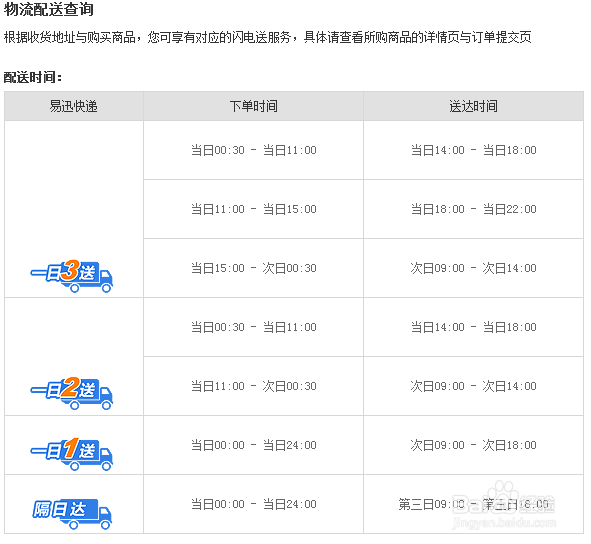Click the 一日3送 truck icon
The image size is (591, 544).
click(72, 276)
